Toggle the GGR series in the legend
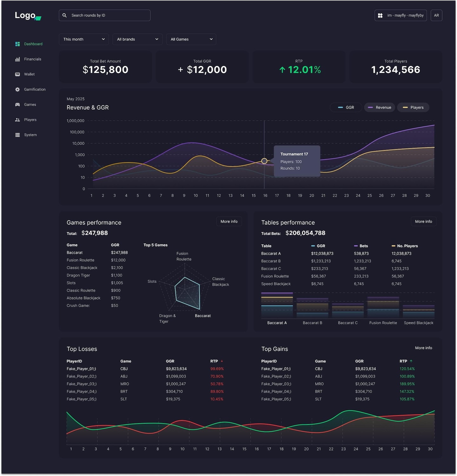This screenshot has width=457, height=476. pyautogui.click(x=346, y=107)
